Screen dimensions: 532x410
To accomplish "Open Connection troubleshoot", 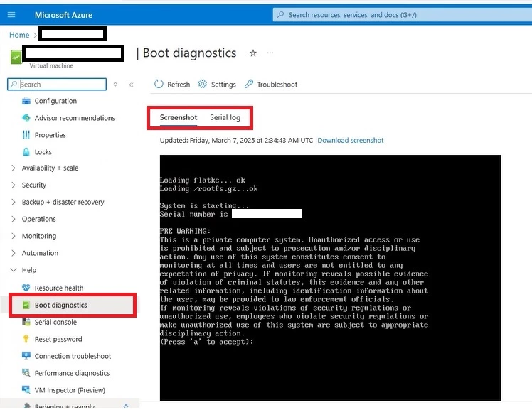I will click(x=73, y=356).
